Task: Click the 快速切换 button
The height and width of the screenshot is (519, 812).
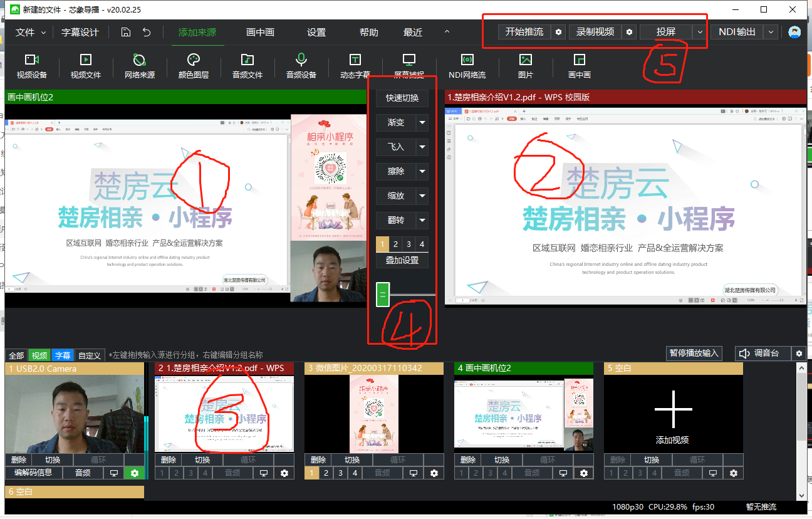Action: (402, 98)
